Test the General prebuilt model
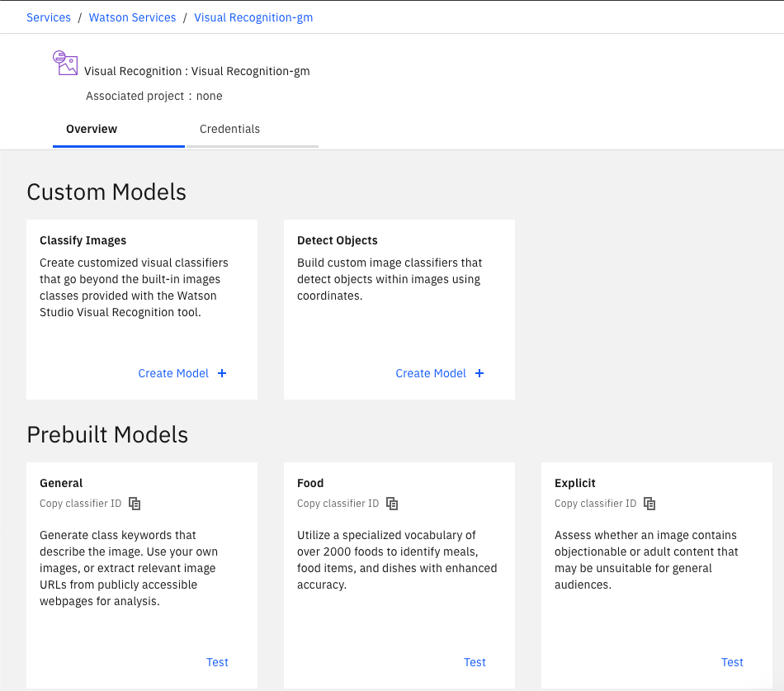784x691 pixels. (x=218, y=662)
